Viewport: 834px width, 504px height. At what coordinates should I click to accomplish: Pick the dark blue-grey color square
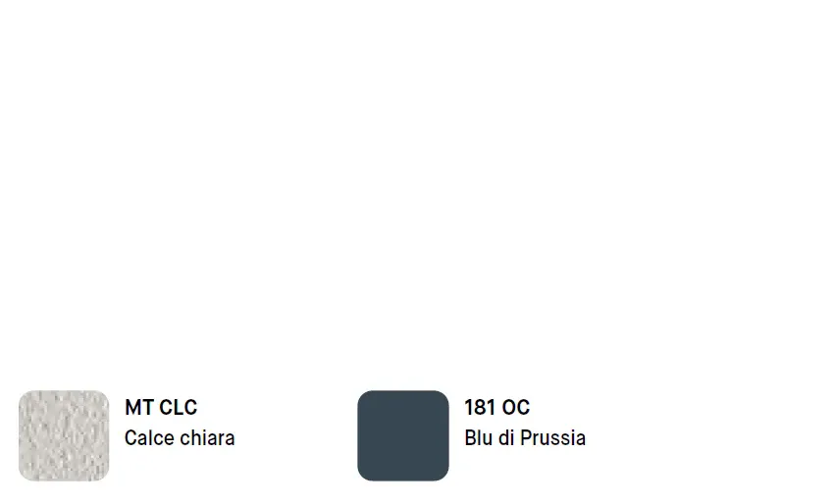pos(402,435)
